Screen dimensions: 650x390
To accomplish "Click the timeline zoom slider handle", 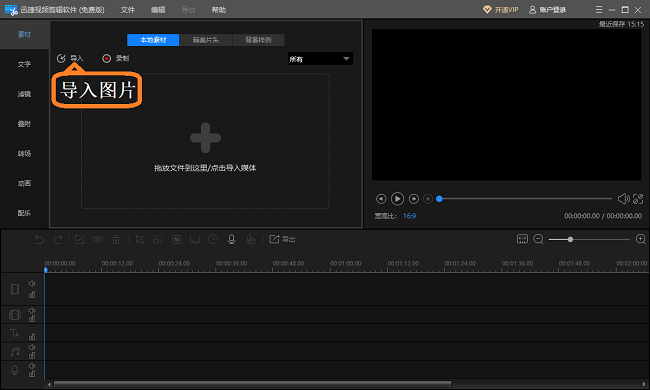I will click(570, 239).
